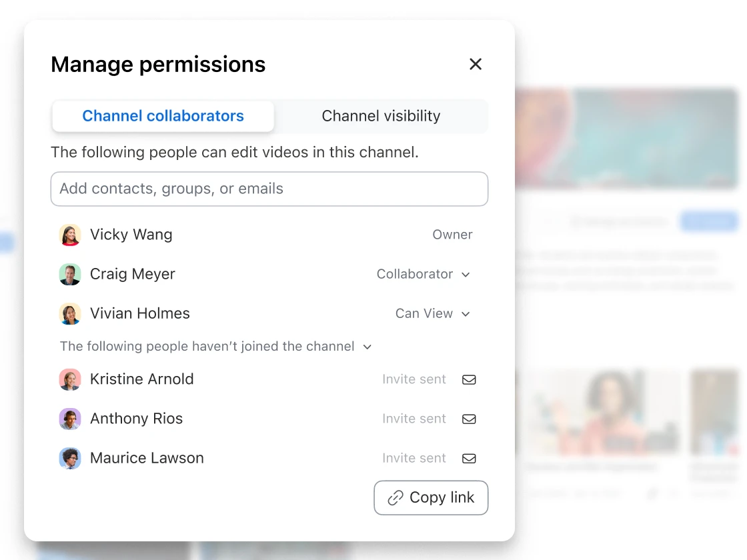Click Anthony Rios's profile avatar
Image resolution: width=747 pixels, height=560 pixels.
pyautogui.click(x=70, y=419)
